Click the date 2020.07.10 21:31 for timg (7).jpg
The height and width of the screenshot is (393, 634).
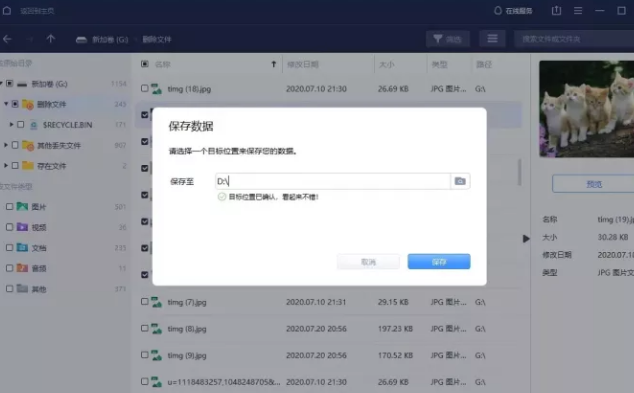(x=316, y=302)
